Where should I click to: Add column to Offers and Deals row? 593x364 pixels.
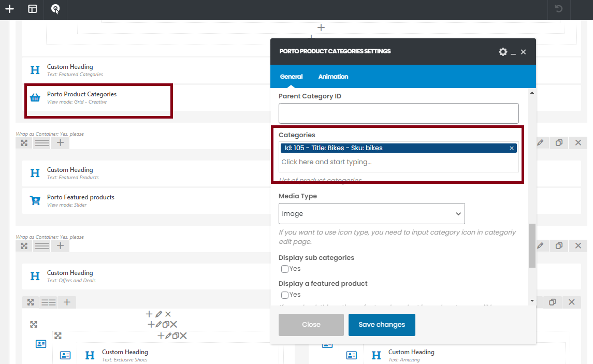[60, 246]
